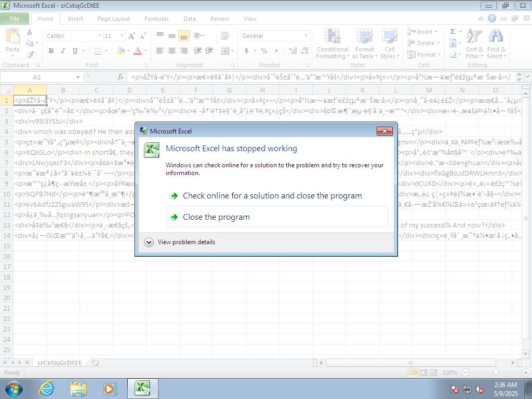Click the Align Text Right icon
532x399 pixels.
coord(184,50)
